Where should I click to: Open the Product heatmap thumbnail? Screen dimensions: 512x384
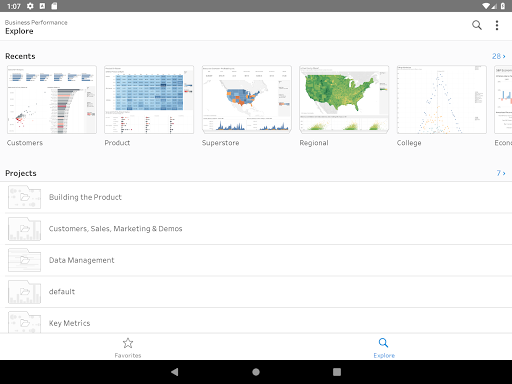point(149,100)
